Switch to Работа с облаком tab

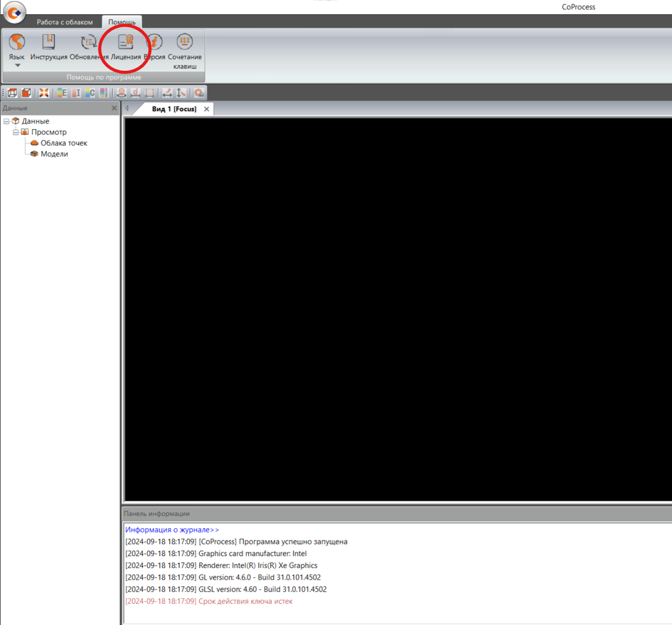(65, 22)
